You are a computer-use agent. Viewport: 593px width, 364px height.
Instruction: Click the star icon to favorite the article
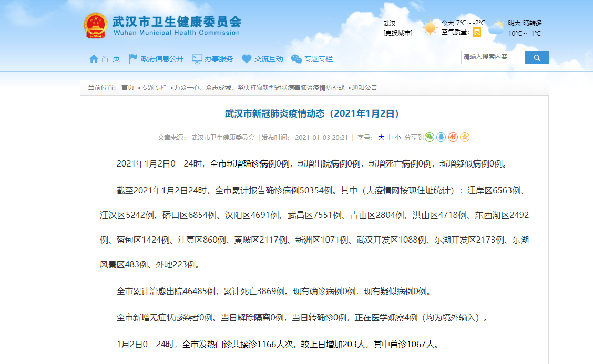465,137
